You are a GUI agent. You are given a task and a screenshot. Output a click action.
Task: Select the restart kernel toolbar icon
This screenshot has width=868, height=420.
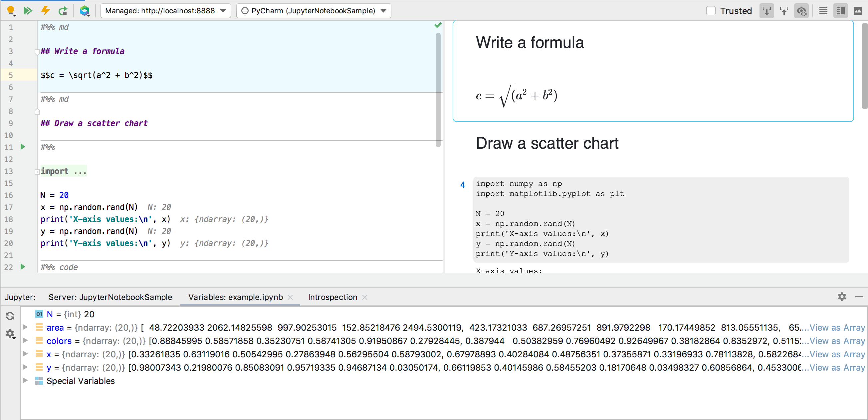63,10
